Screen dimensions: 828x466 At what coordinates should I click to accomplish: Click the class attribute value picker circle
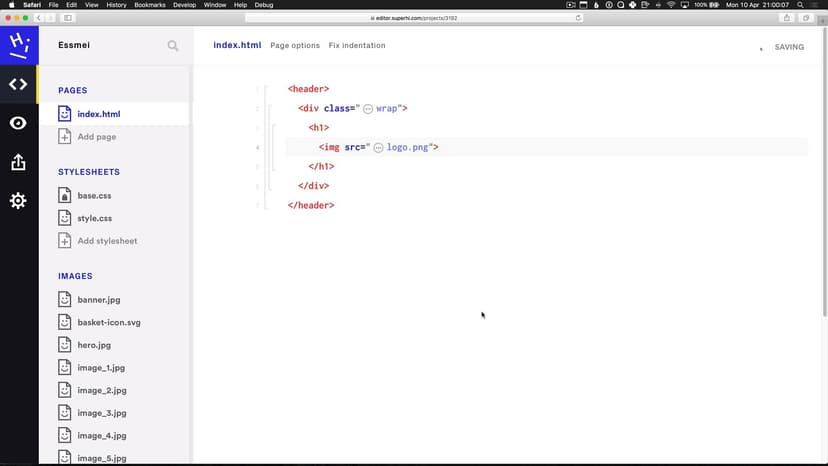pyautogui.click(x=368, y=108)
